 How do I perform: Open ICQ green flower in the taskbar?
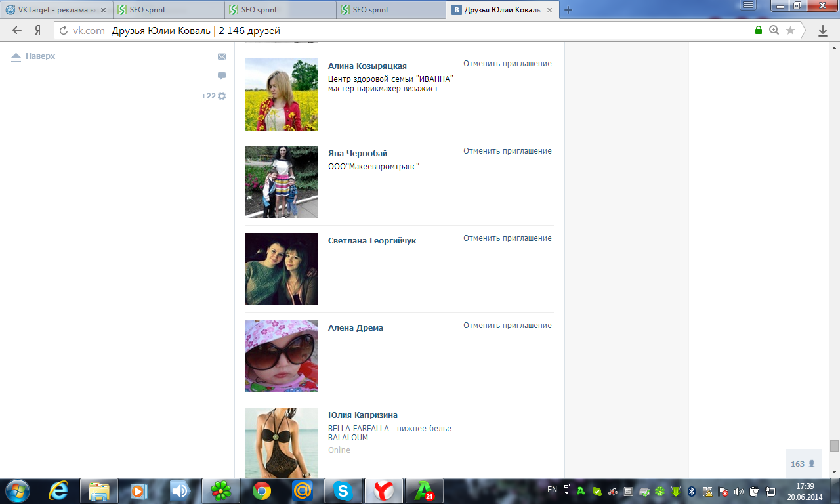click(221, 491)
